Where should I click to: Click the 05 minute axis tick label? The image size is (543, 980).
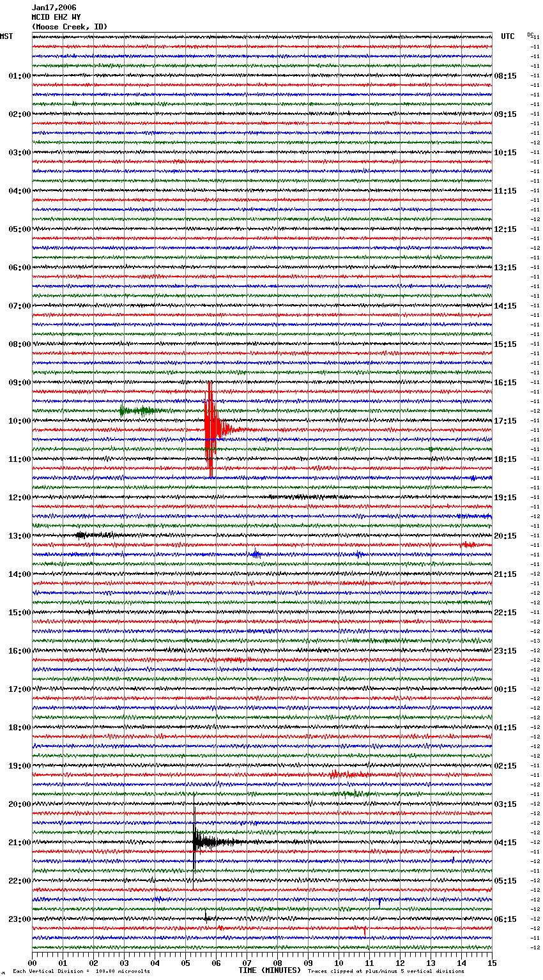[186, 963]
